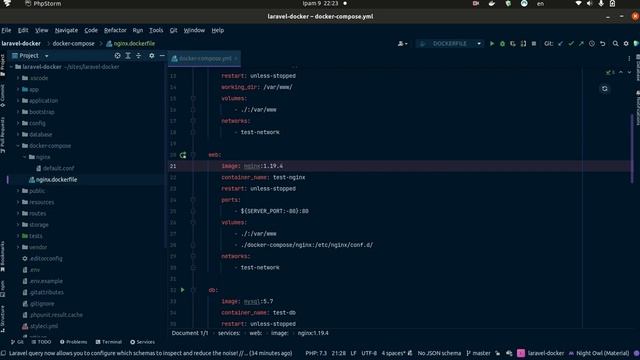This screenshot has width=640, height=360.
Task: Click the master branch widget
Action: tap(478, 353)
